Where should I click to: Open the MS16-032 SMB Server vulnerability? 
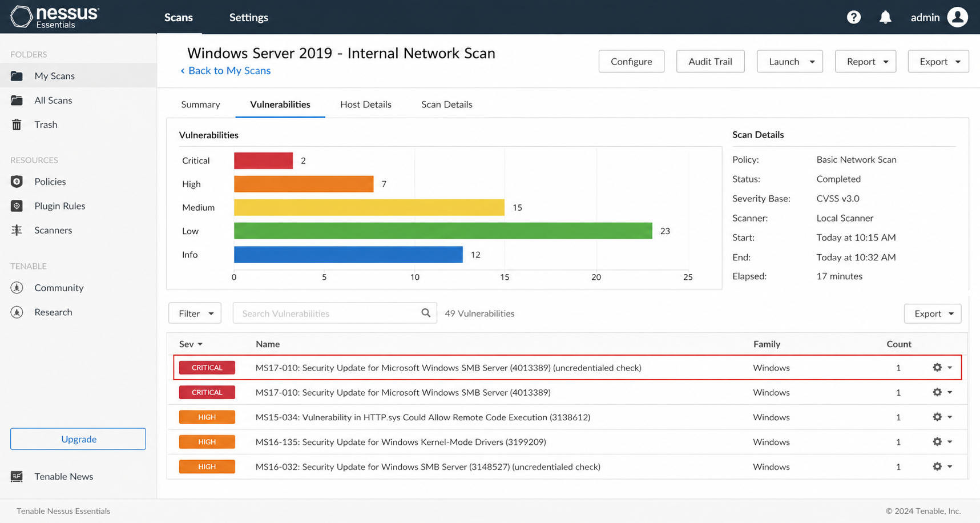(x=428, y=467)
